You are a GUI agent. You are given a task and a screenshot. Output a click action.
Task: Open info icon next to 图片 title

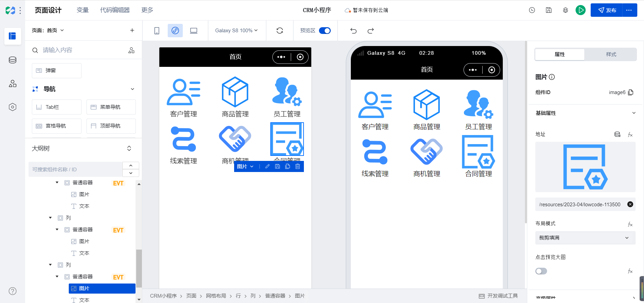point(552,77)
